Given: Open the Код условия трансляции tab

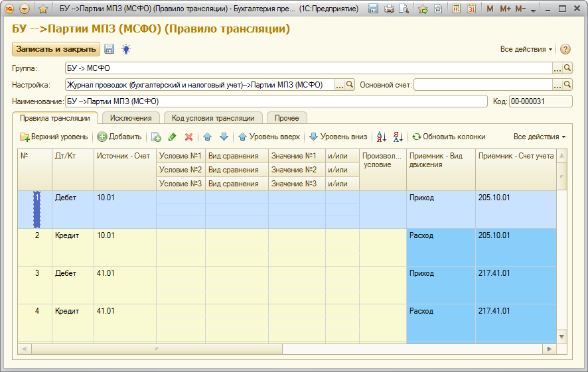Looking at the screenshot, I should click(x=212, y=118).
